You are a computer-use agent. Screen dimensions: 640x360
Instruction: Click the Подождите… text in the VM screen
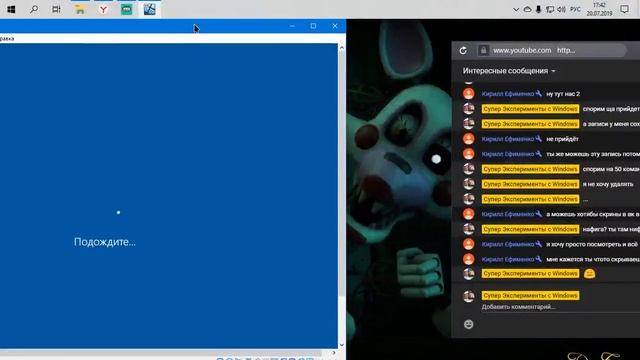[x=104, y=242]
